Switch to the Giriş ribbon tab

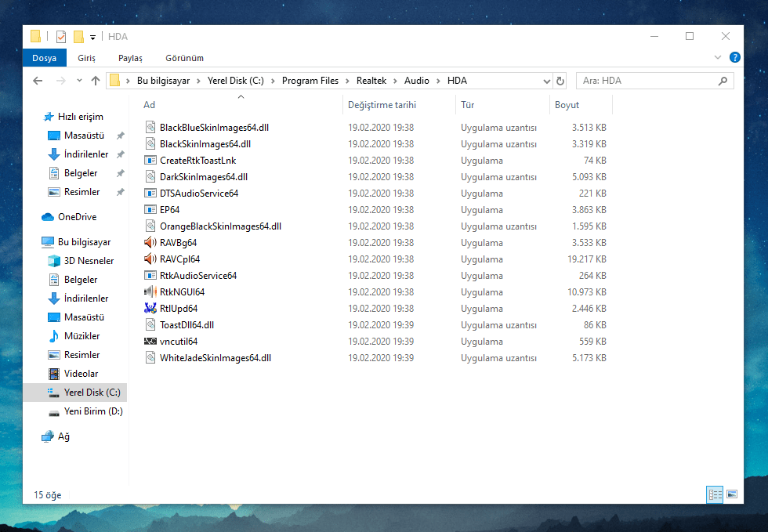[x=87, y=58]
